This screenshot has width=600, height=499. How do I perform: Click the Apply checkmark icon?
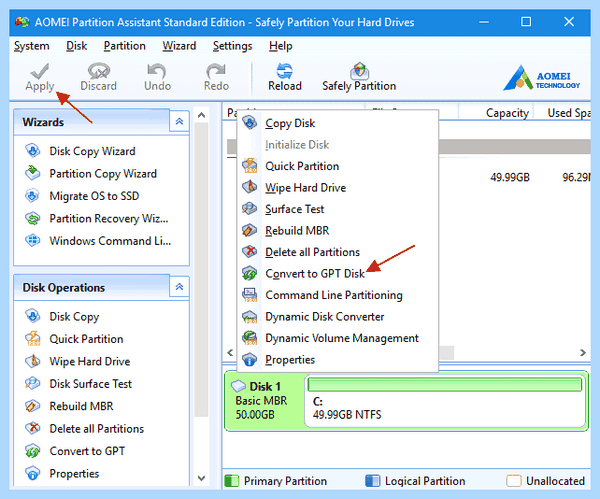click(40, 71)
